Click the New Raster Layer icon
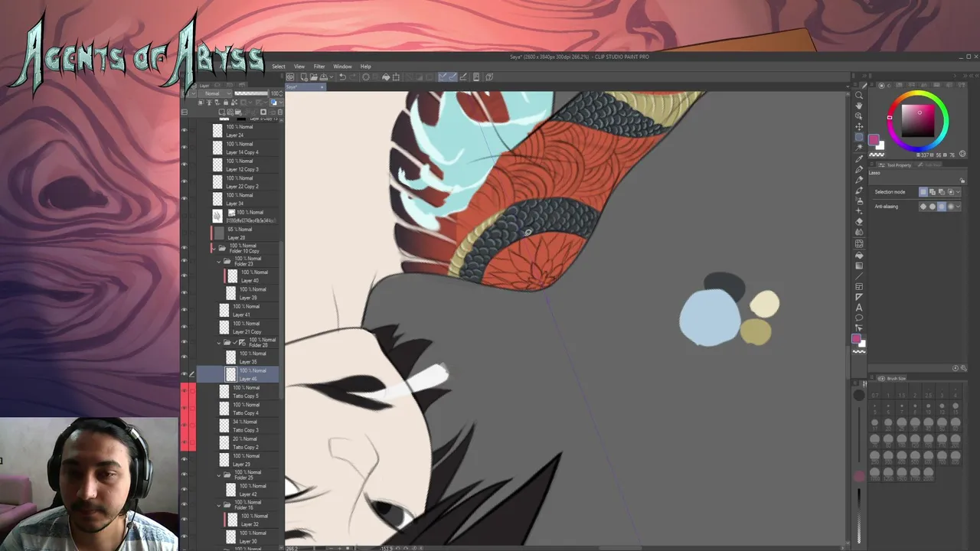This screenshot has width=980, height=551. (x=222, y=112)
